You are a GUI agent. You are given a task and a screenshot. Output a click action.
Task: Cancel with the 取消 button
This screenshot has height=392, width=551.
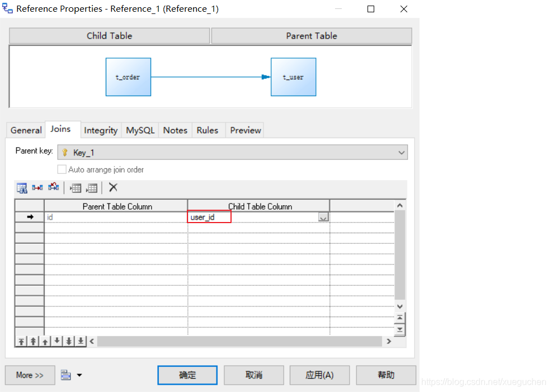tap(254, 375)
